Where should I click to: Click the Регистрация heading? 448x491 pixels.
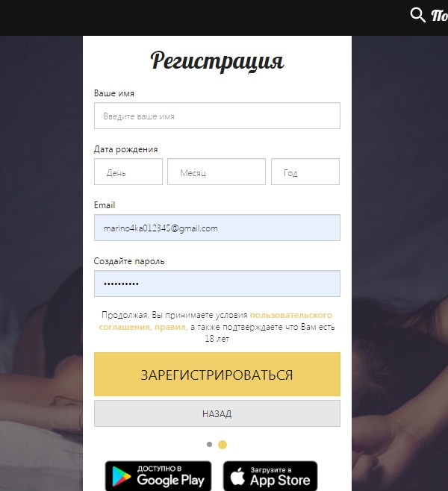[217, 61]
